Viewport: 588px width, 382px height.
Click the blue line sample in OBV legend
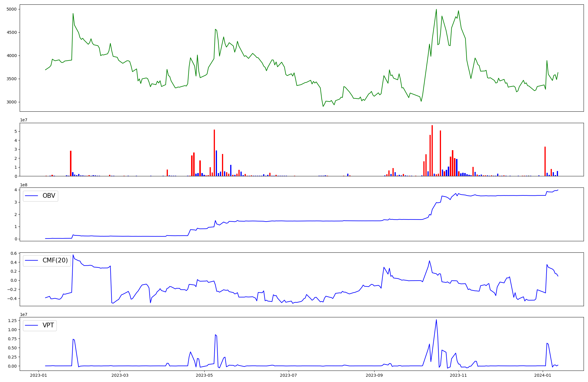[x=31, y=196]
